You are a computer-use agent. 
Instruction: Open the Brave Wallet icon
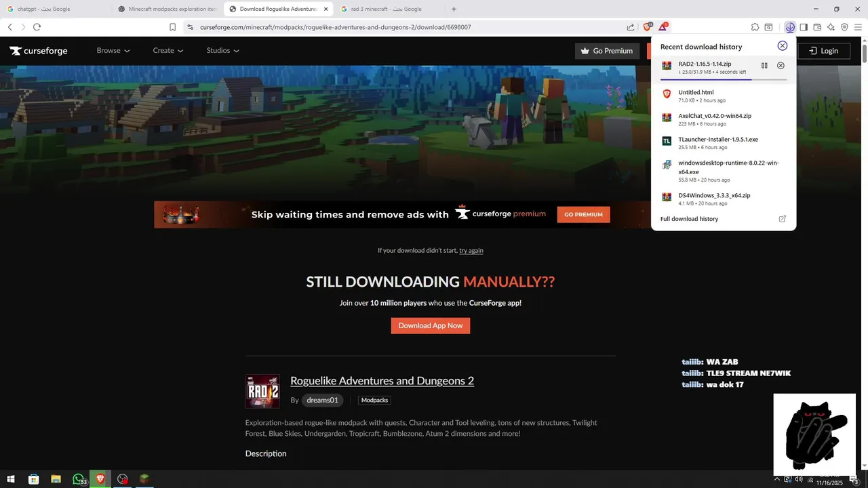coord(817,27)
